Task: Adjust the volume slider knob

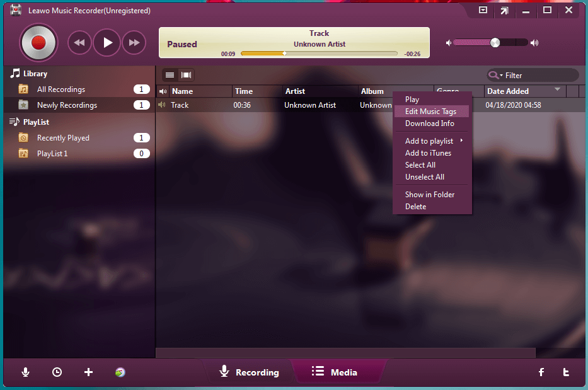Action: coord(495,43)
